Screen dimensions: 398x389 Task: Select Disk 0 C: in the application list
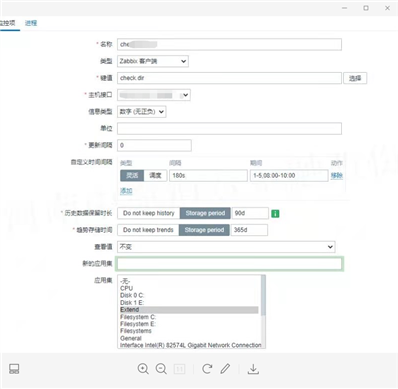coord(189,295)
